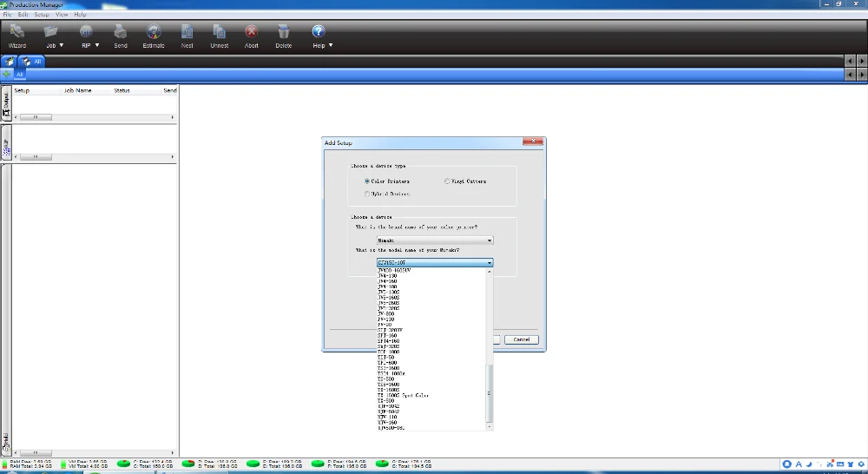The height and width of the screenshot is (474, 868).
Task: Select the Hybrid Devices radio button
Action: [367, 194]
